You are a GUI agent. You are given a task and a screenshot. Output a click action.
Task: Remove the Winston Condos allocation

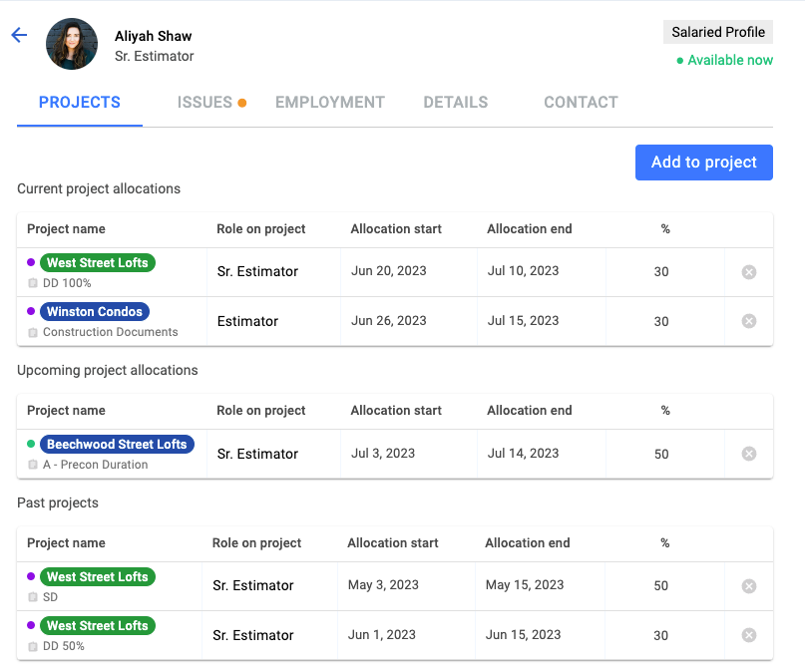coord(748,321)
